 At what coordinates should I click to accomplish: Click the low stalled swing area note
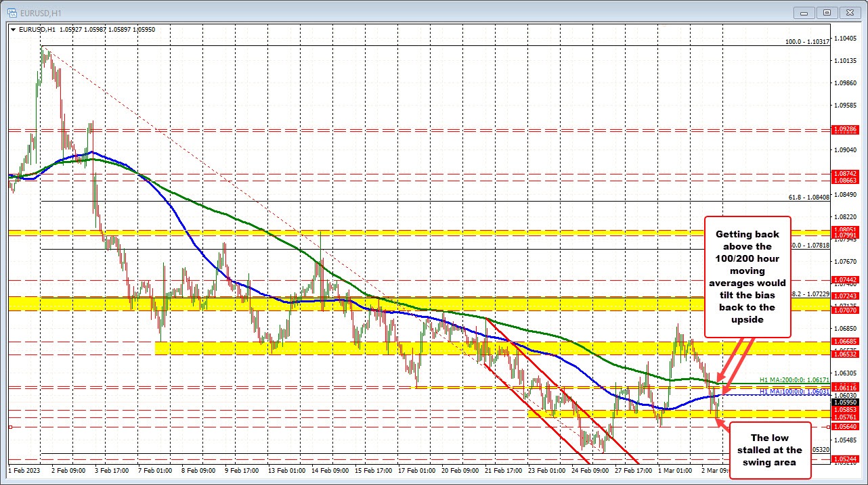point(770,450)
